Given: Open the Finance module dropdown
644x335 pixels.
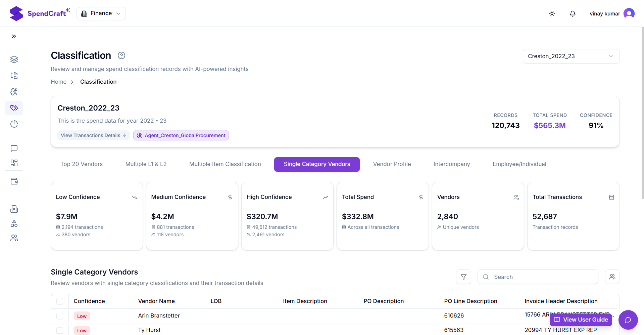Looking at the screenshot, I should pos(101,13).
